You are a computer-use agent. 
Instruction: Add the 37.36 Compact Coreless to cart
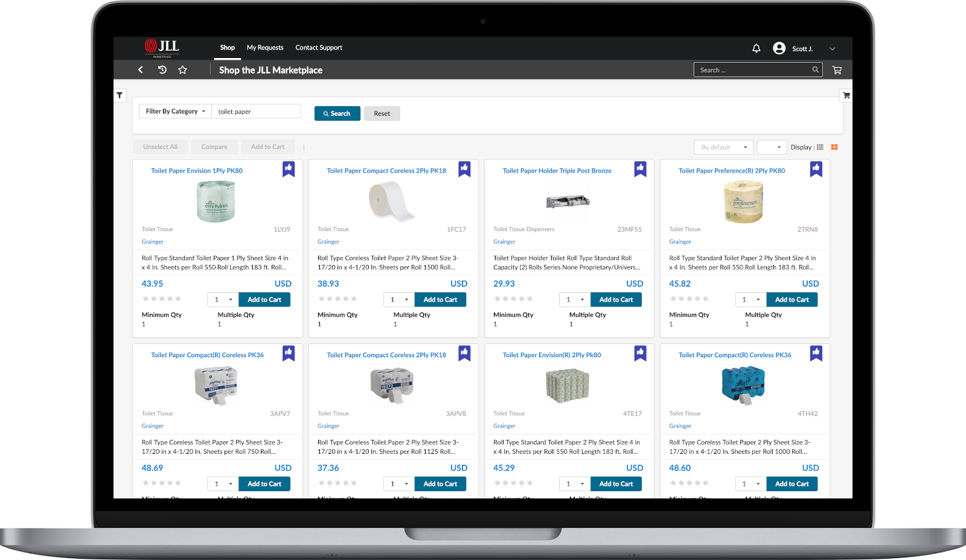[440, 484]
